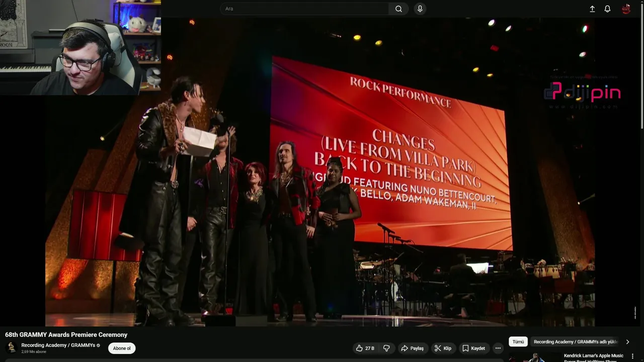Open Kendrick Lamar's Apple Music video title

(x=594, y=358)
